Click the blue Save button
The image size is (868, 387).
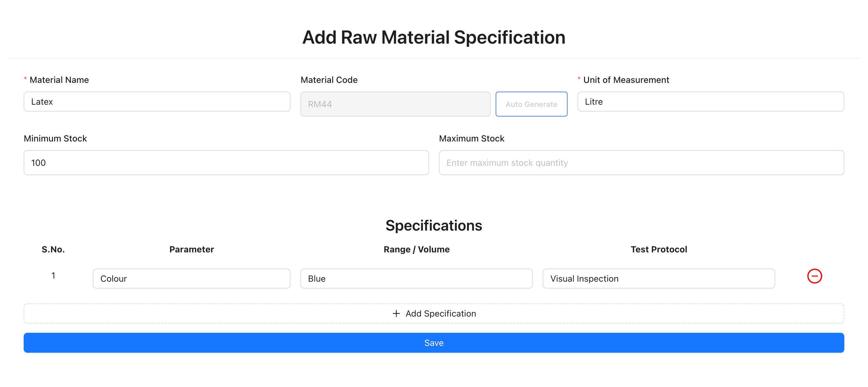[434, 342]
